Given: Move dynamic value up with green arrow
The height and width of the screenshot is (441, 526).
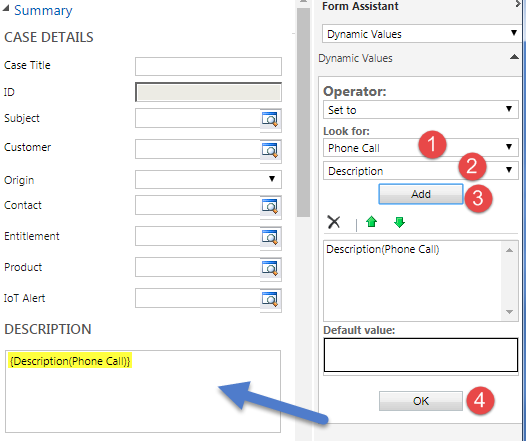Looking at the screenshot, I should (x=371, y=222).
